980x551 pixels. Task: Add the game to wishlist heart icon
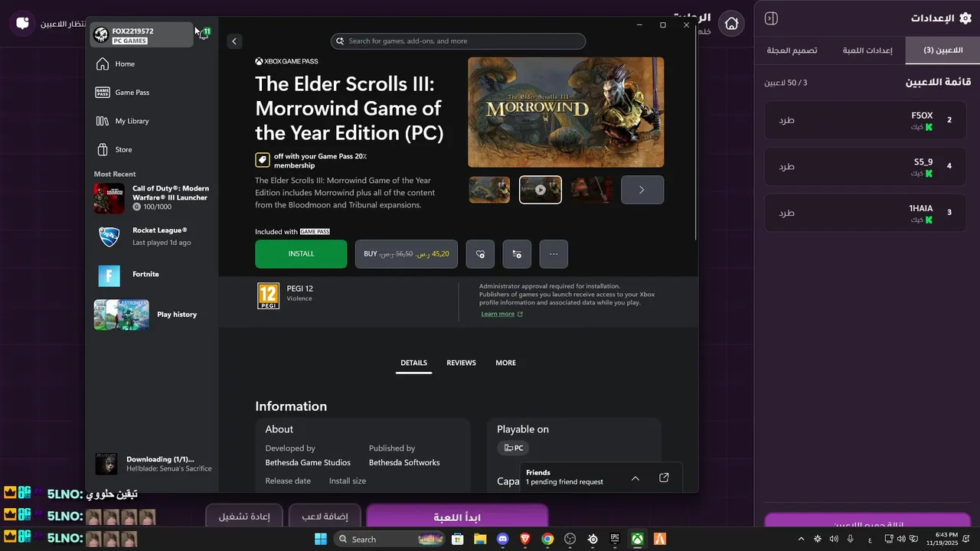[480, 254]
